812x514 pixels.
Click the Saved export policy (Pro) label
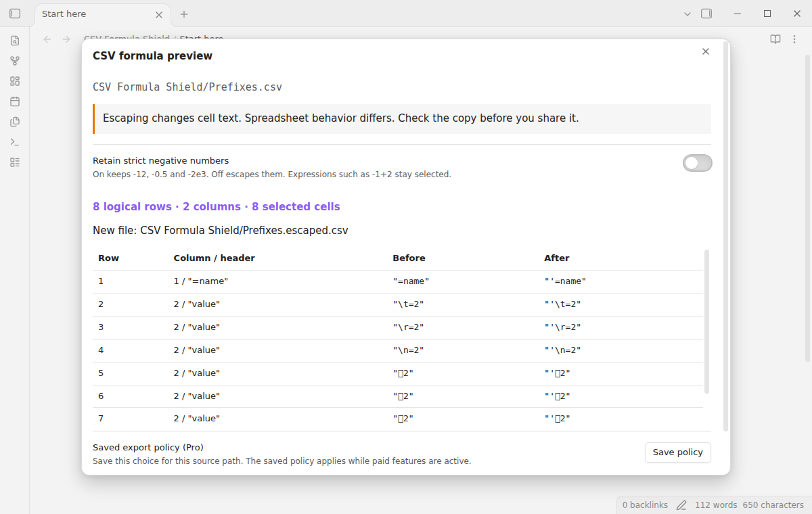pos(148,448)
